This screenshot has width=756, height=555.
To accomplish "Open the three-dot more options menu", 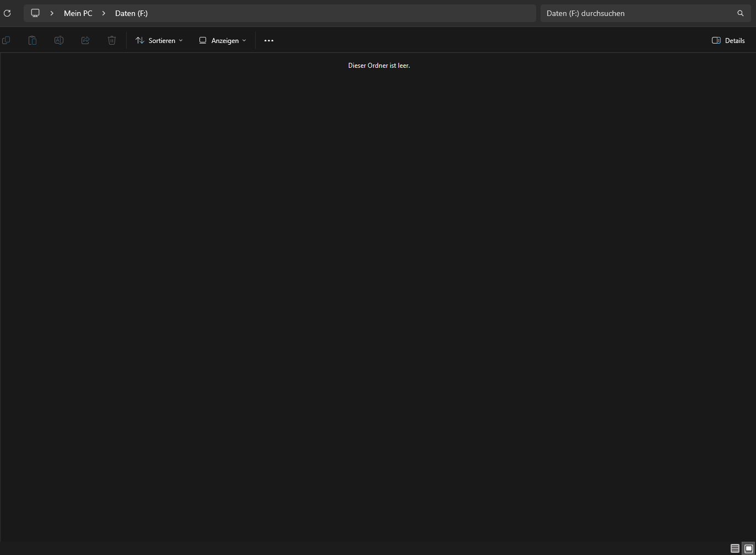I will [269, 40].
